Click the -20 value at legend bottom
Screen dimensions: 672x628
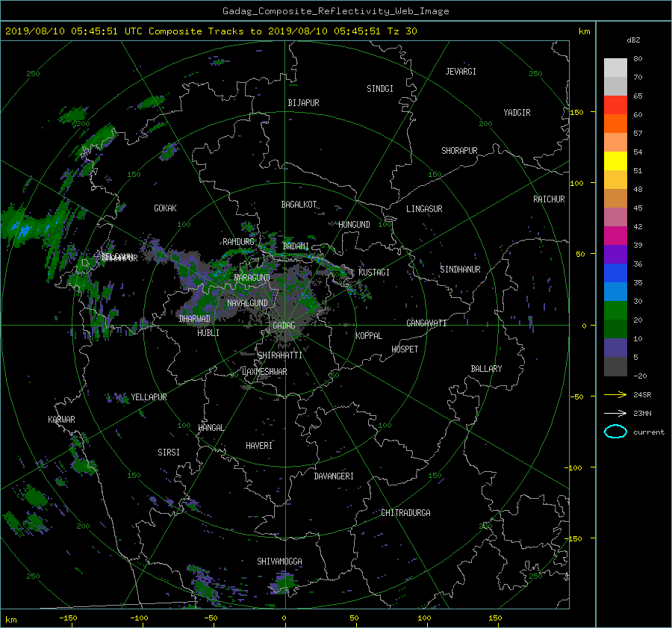pyautogui.click(x=640, y=376)
